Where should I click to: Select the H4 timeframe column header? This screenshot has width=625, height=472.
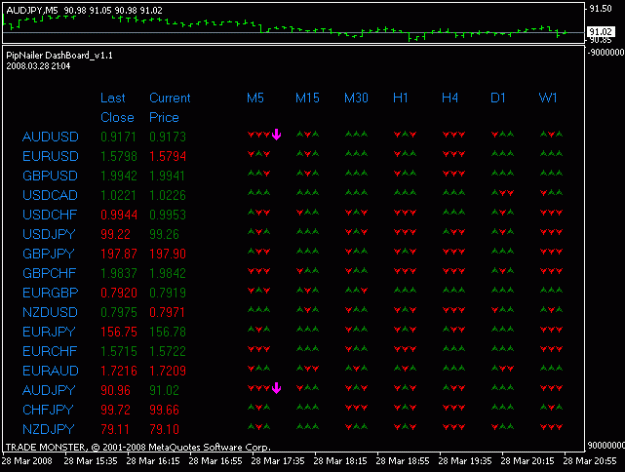click(450, 98)
